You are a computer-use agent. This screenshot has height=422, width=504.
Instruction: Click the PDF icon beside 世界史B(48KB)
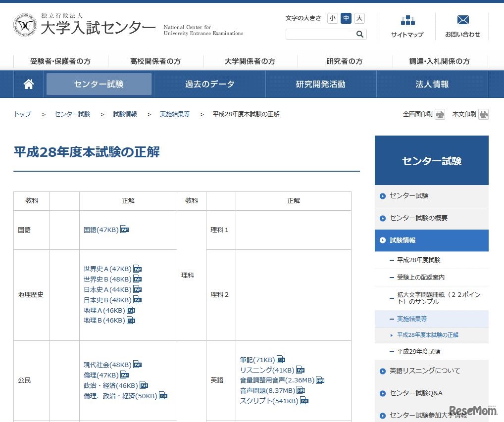[x=137, y=279]
